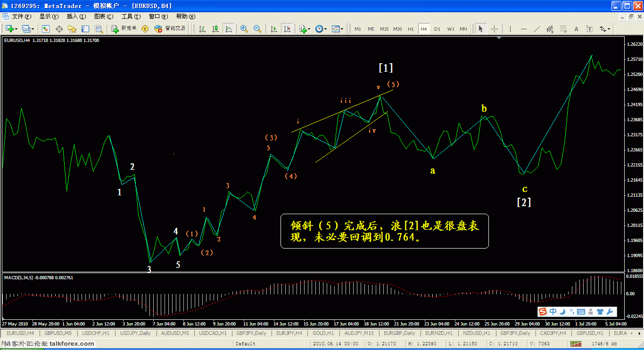Open the 工具 (Tools) menu
Viewport: 644px width, 350px height.
[x=131, y=17]
